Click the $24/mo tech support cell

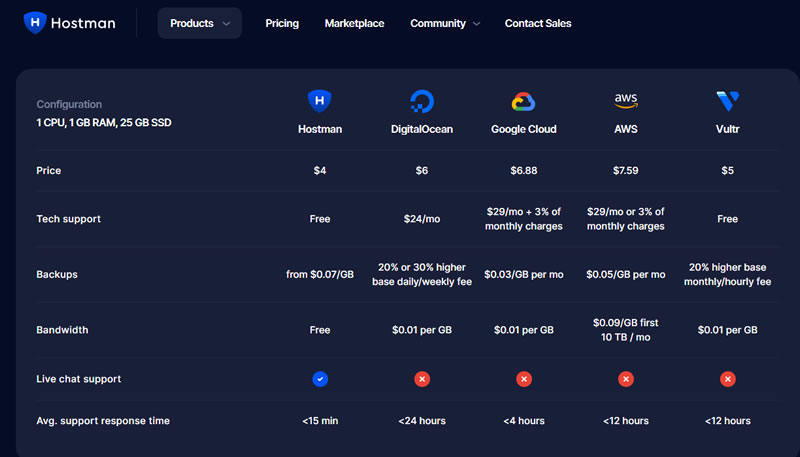pyautogui.click(x=422, y=219)
